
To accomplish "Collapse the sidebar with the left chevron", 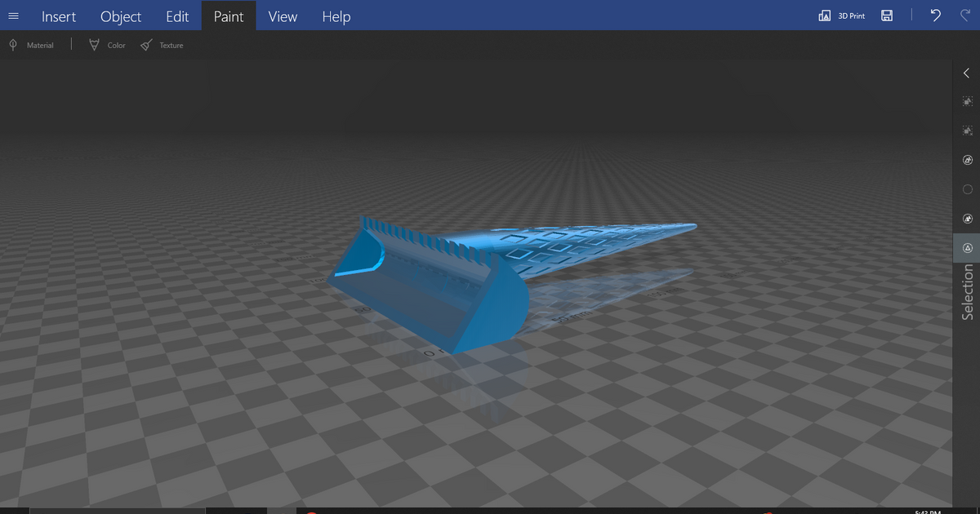I will 966,73.
